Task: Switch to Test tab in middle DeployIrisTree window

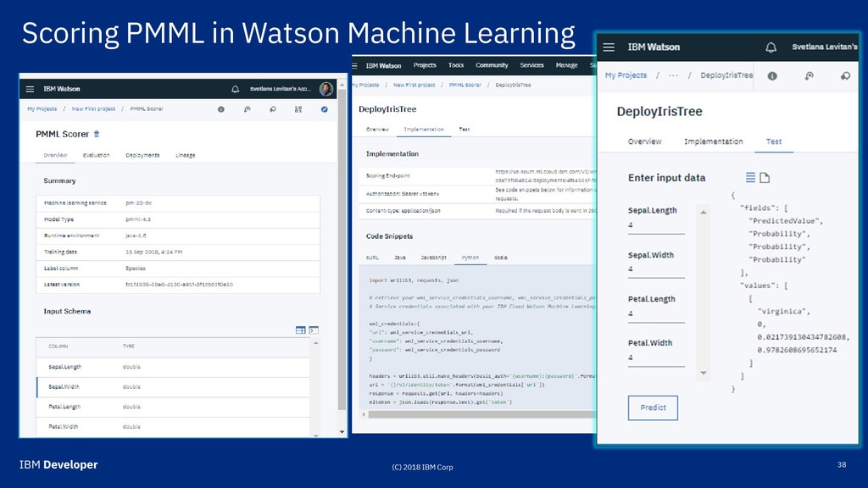Action: (464, 129)
